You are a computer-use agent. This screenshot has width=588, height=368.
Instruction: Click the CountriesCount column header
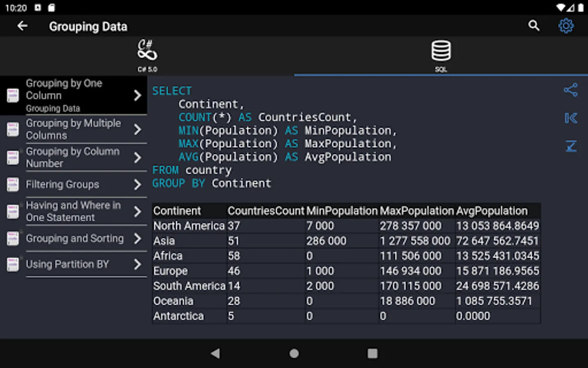coord(266,211)
